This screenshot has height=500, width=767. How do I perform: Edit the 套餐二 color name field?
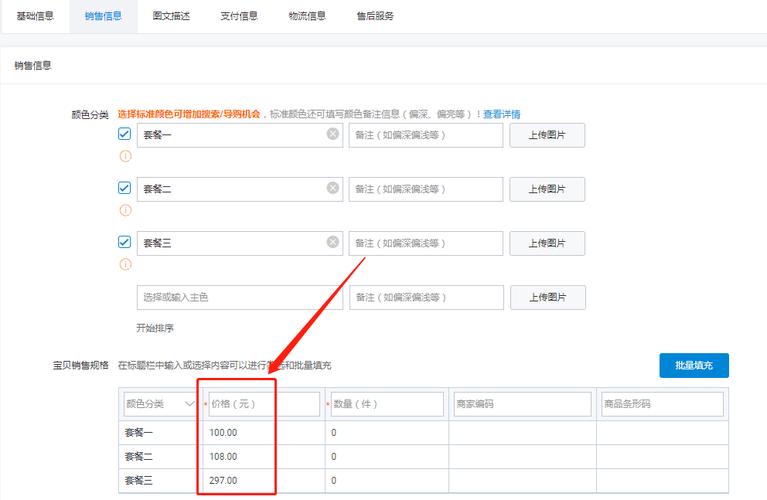(240, 189)
